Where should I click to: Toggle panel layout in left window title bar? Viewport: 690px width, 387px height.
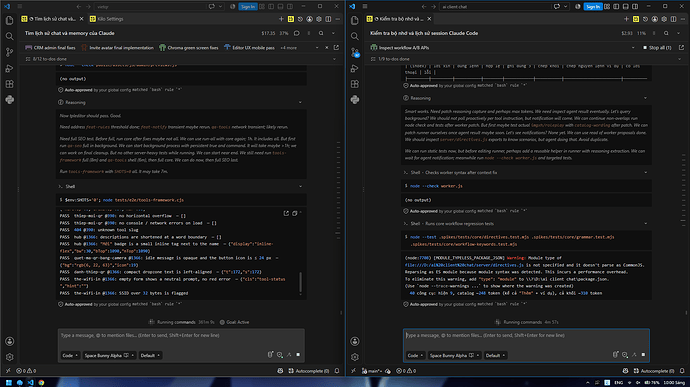280,7
